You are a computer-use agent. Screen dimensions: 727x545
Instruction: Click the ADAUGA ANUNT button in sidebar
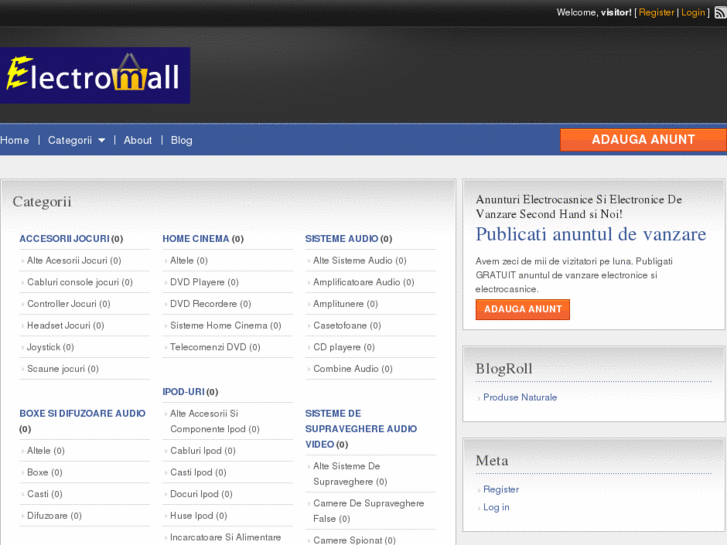[523, 309]
